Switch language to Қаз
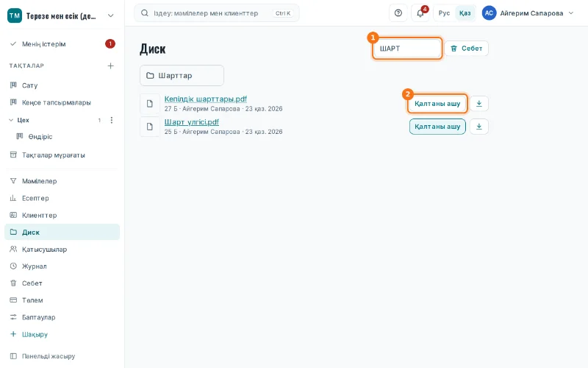Image resolution: width=588 pixels, height=368 pixels. tap(465, 13)
